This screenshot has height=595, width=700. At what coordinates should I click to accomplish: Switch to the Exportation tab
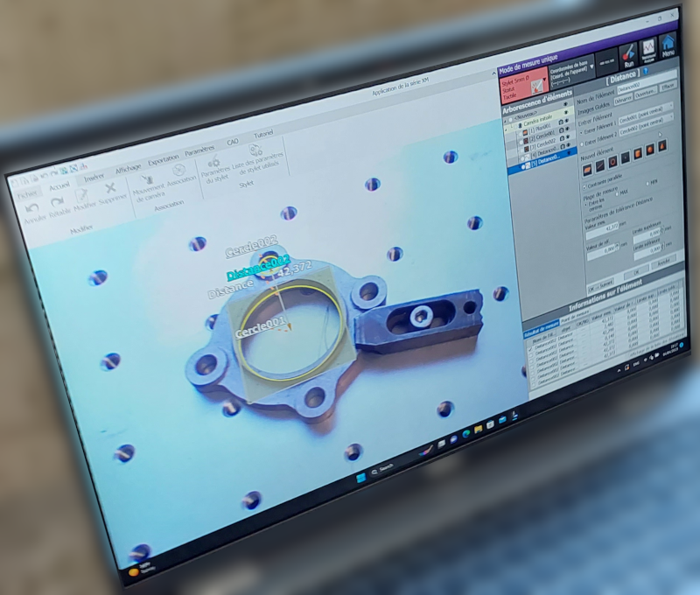click(x=163, y=159)
